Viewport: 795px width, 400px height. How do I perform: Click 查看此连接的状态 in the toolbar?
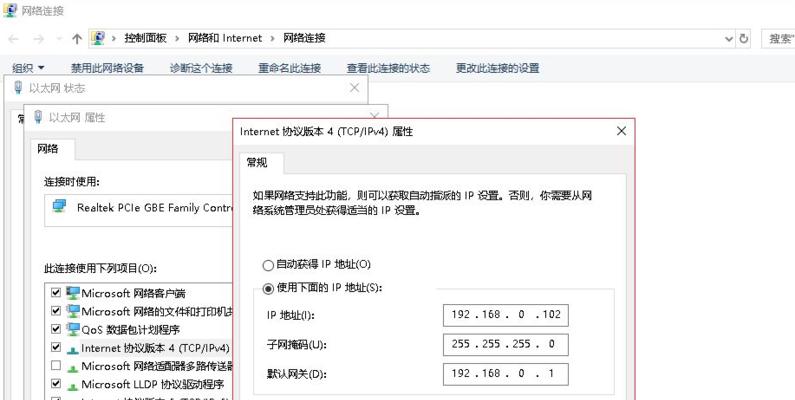pyautogui.click(x=388, y=67)
